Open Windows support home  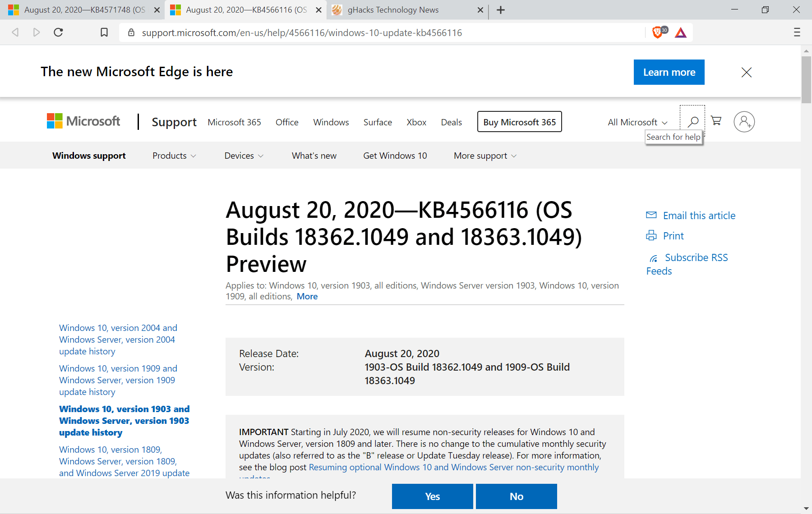[x=89, y=156]
